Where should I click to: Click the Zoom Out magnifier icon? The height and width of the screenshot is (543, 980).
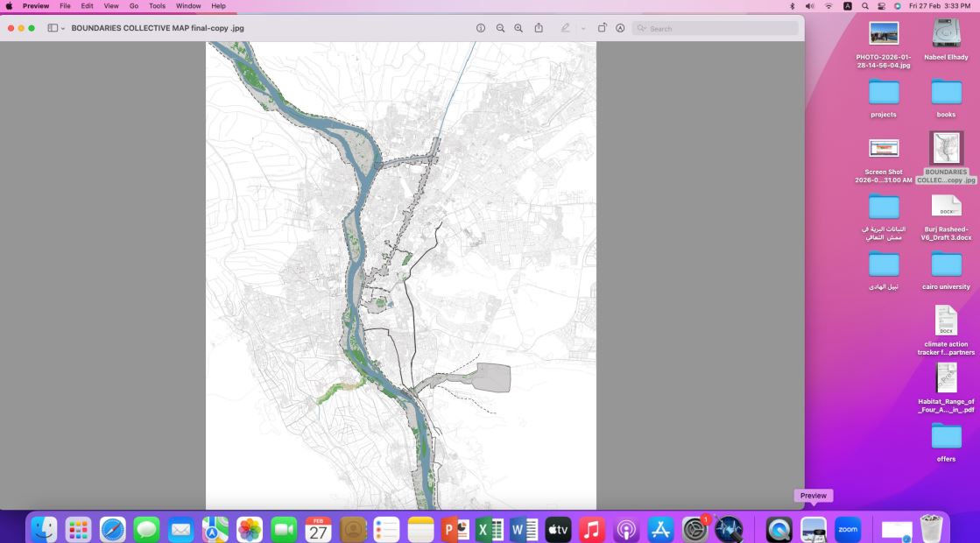coord(500,28)
